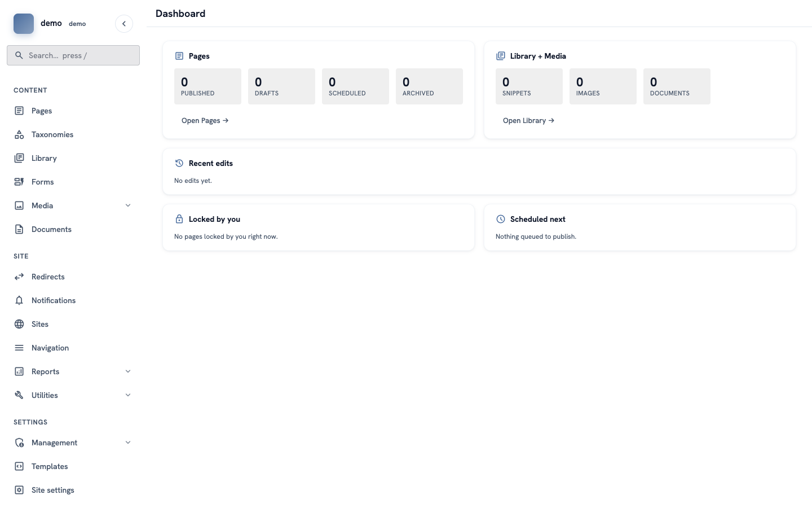
Task: Click the Open Pages link
Action: [x=205, y=120]
